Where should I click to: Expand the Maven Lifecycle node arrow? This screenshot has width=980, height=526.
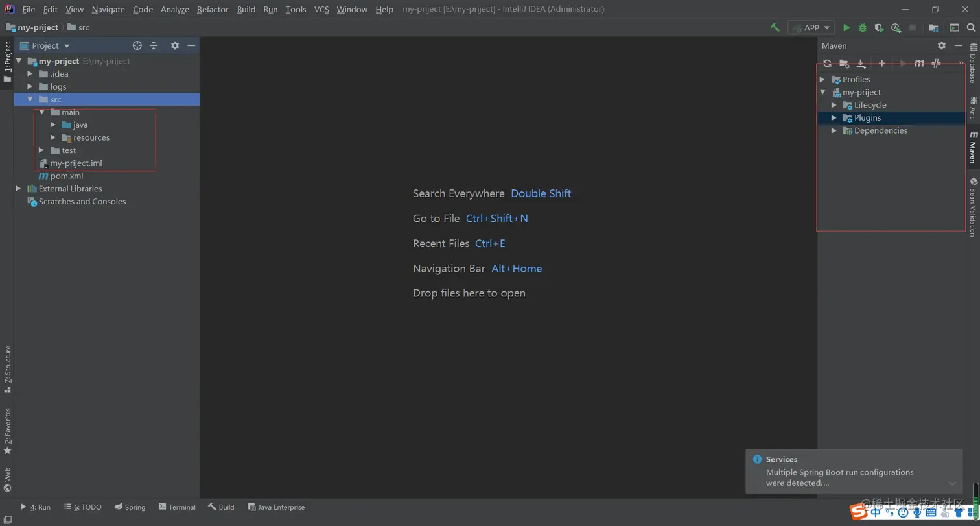pyautogui.click(x=834, y=105)
